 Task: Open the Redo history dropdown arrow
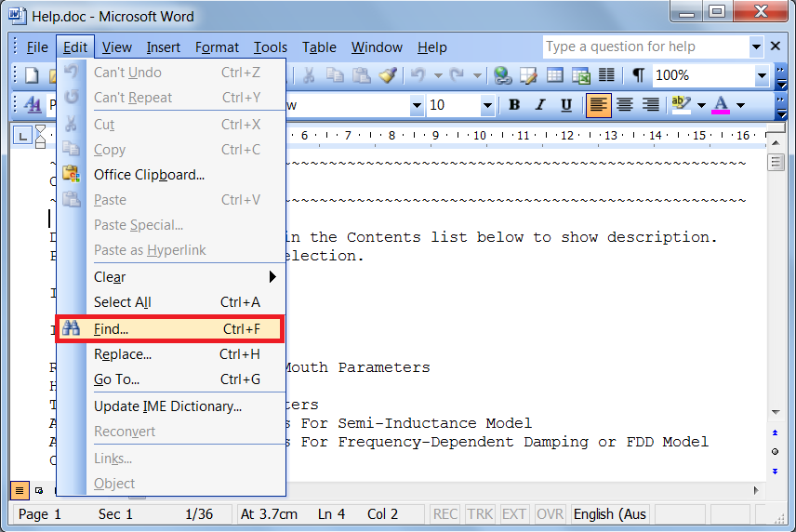(x=477, y=75)
